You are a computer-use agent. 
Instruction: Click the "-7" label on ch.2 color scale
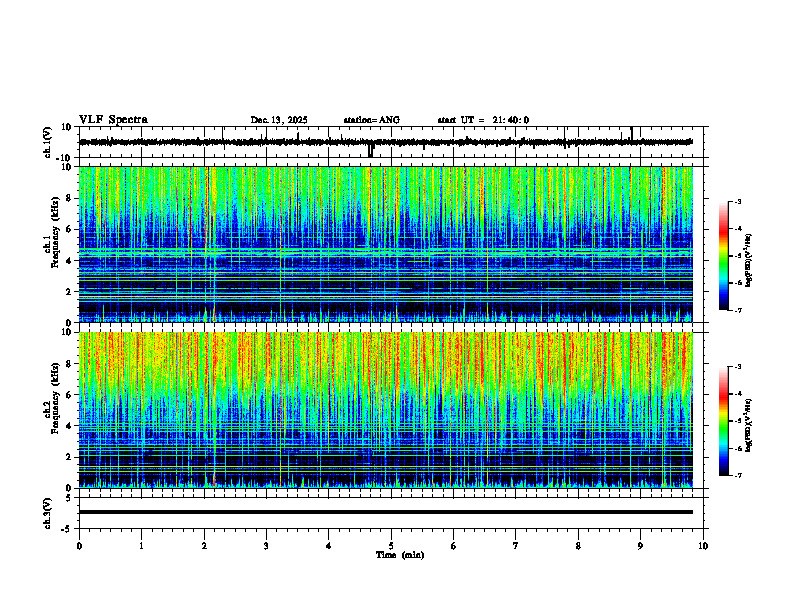point(738,475)
